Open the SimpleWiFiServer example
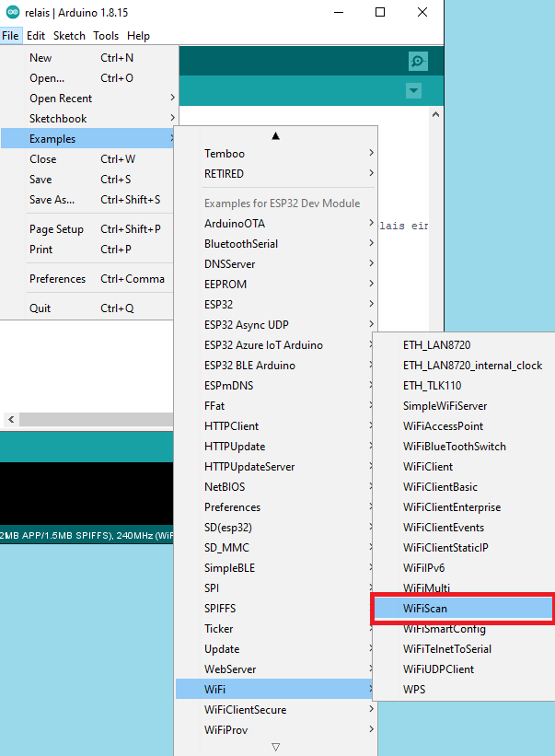555x756 pixels. [x=465, y=406]
